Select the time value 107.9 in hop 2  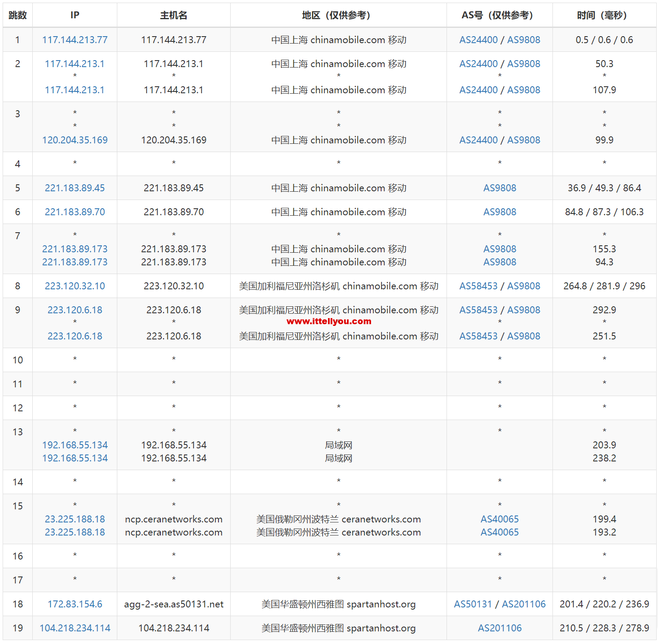pos(604,90)
